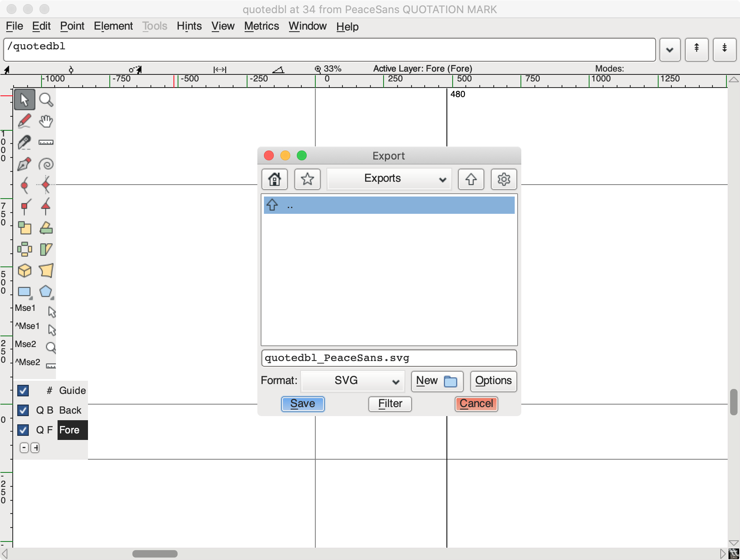Activate the Knife tool to cut splines
The height and width of the screenshot is (560, 740).
pos(25,142)
